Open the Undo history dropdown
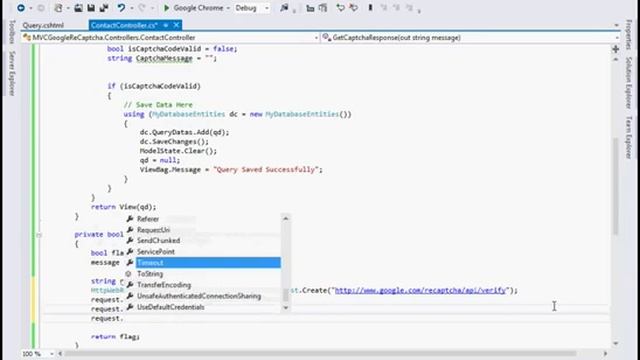The width and height of the screenshot is (640, 360). (131, 8)
